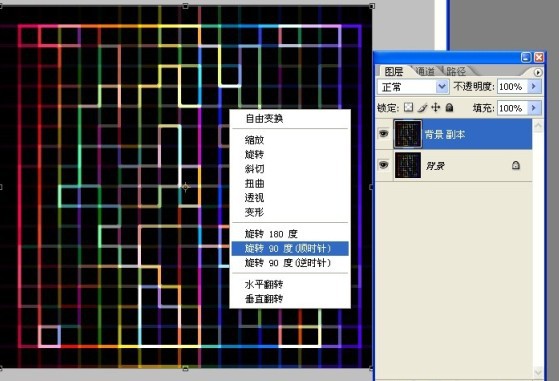Switch to the 路径 tab
This screenshot has width=559, height=381.
456,72
